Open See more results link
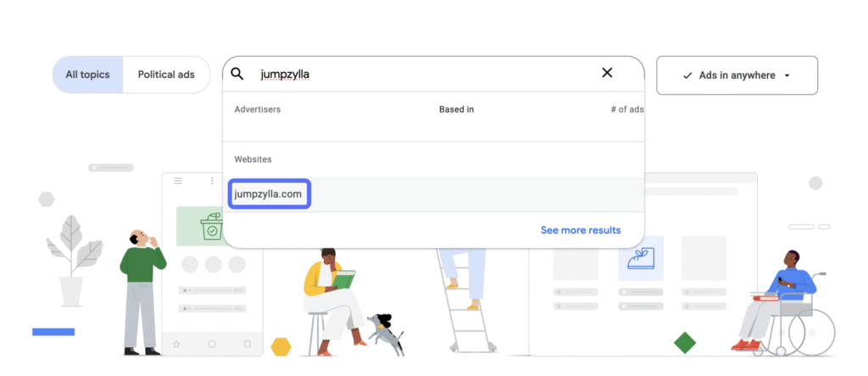 click(x=581, y=230)
